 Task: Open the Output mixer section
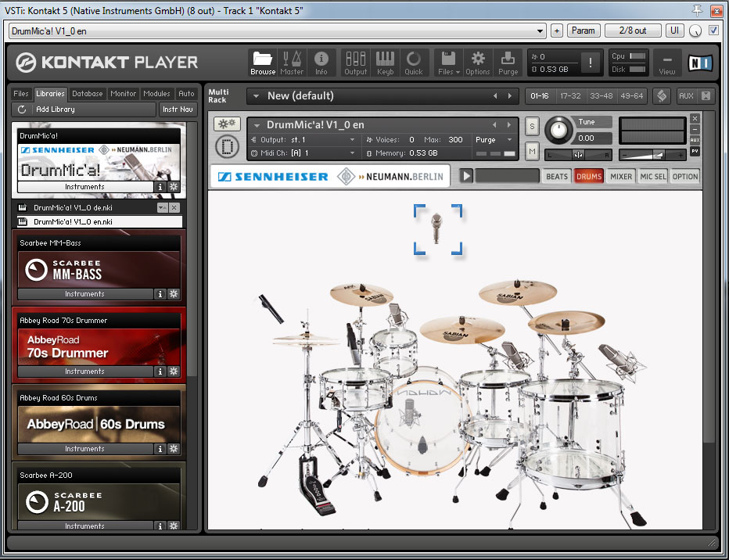pos(356,63)
